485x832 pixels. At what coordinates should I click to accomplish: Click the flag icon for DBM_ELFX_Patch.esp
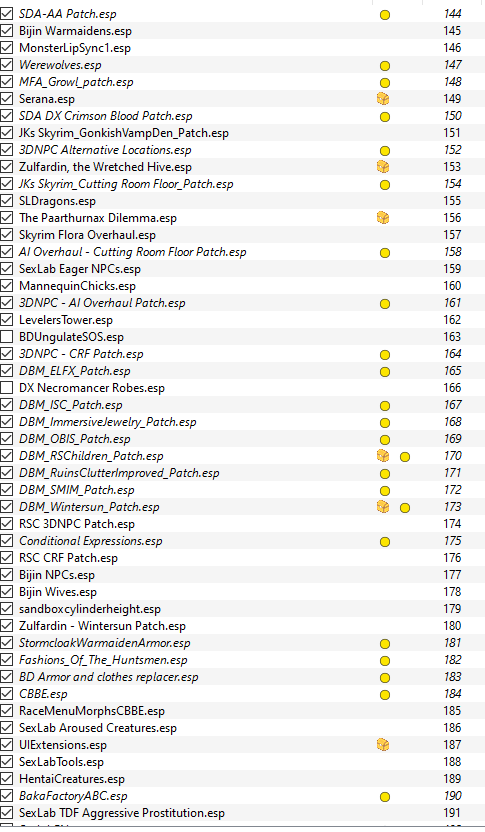(x=385, y=371)
